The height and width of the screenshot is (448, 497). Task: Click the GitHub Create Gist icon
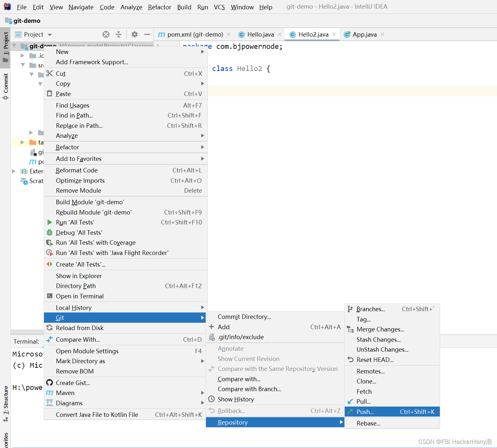click(x=49, y=382)
